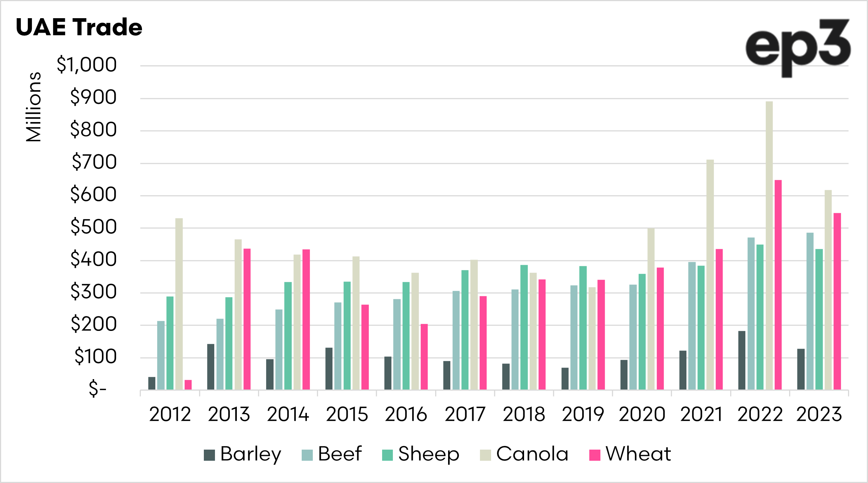Click the UAE Trade chart title
This screenshot has width=868, height=483.
(79, 27)
